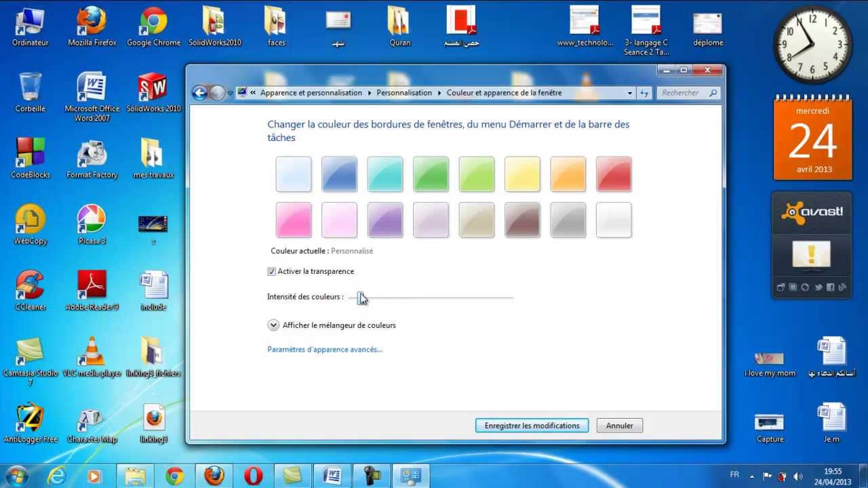The image size is (868, 488).
Task: Click the Windows Start button
Action: click(x=16, y=476)
